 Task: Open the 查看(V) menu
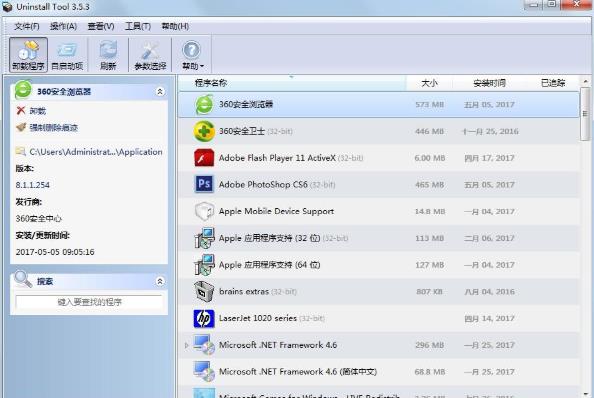101,26
